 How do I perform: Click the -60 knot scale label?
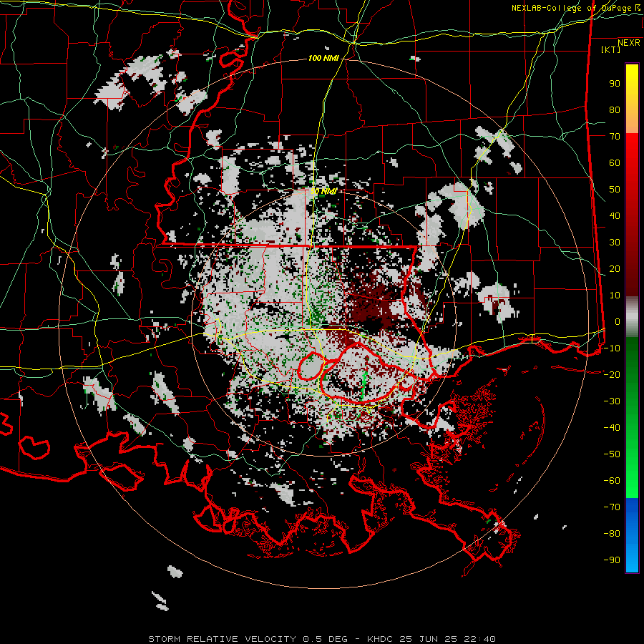coord(612,481)
